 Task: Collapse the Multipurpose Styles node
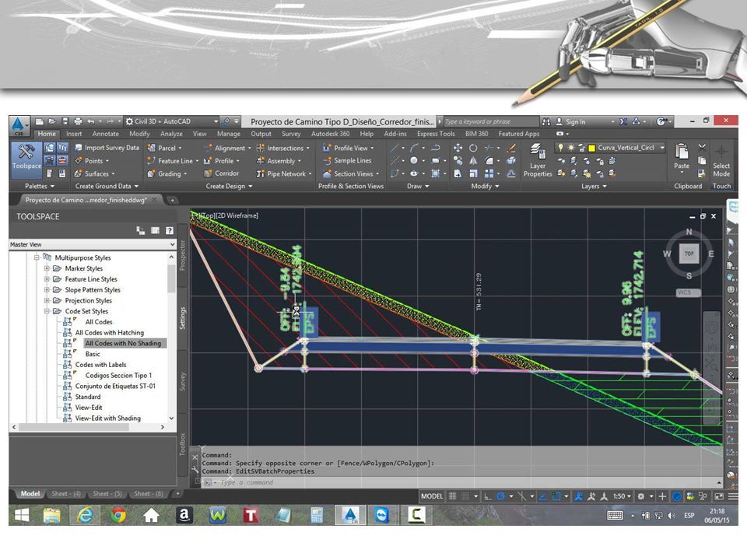click(37, 257)
